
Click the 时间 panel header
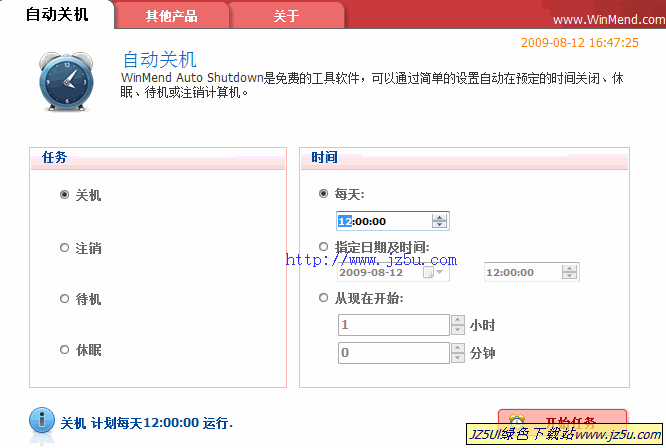pyautogui.click(x=464, y=158)
